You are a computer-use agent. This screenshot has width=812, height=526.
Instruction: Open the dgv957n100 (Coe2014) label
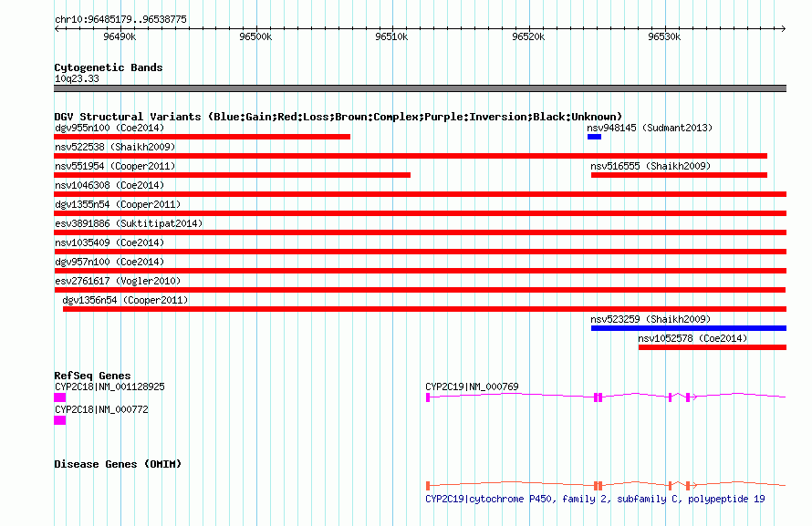click(109, 262)
